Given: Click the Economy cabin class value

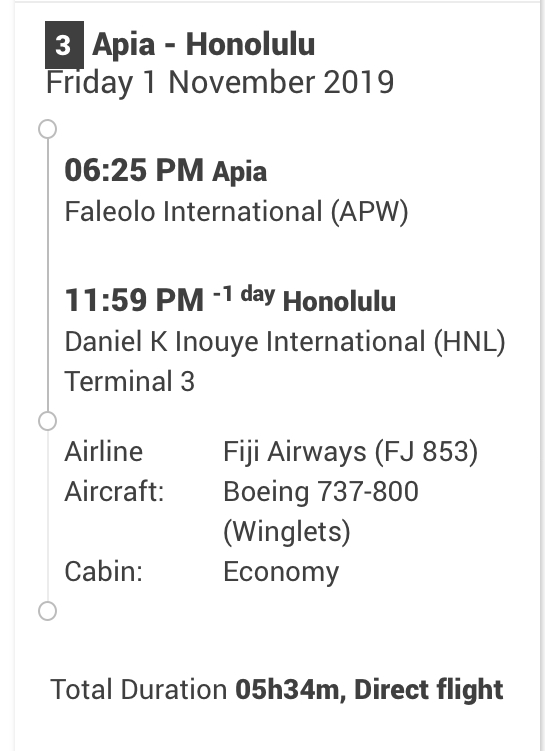Looking at the screenshot, I should pyautogui.click(x=281, y=573).
